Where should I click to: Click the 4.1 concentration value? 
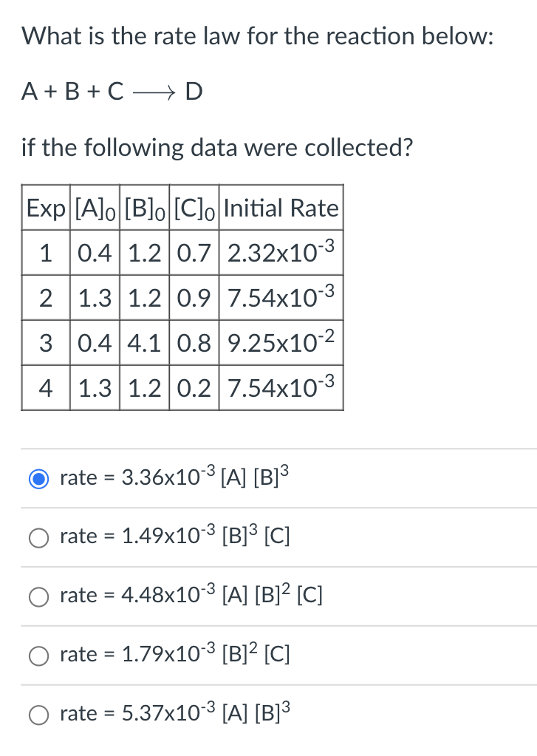pos(144,343)
